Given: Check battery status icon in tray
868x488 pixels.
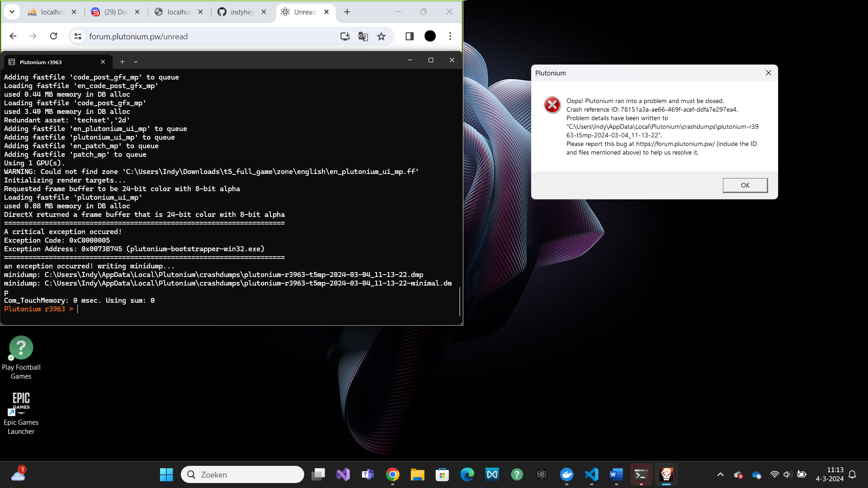Looking at the screenshot, I should (802, 474).
